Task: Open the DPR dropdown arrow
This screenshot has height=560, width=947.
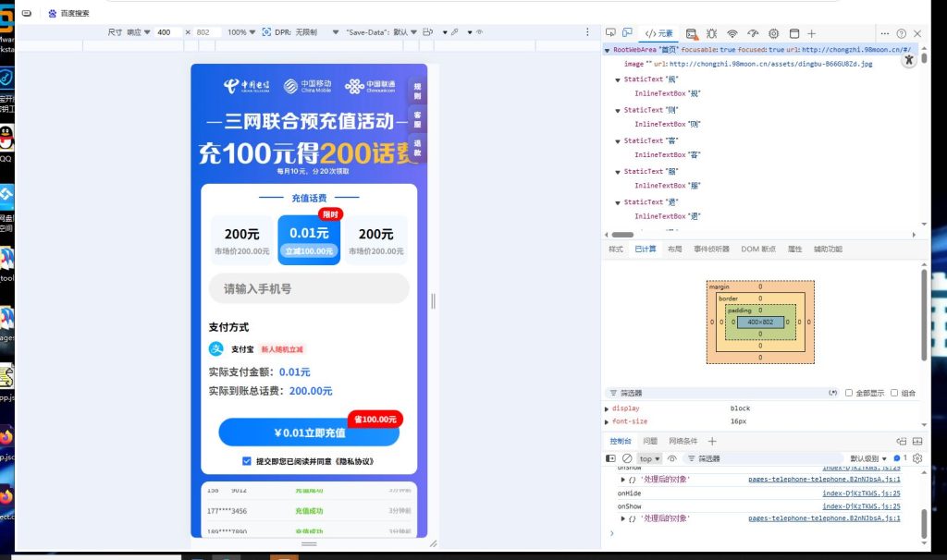Action: (335, 32)
